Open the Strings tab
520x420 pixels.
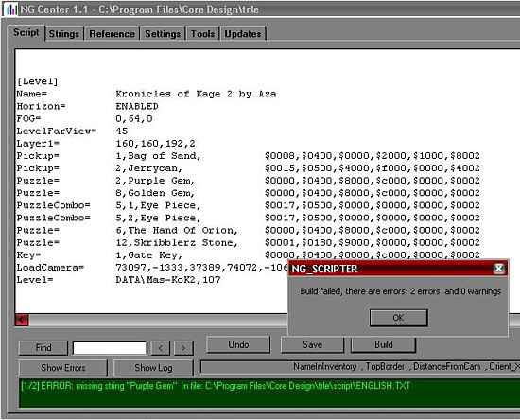pyautogui.click(x=64, y=34)
